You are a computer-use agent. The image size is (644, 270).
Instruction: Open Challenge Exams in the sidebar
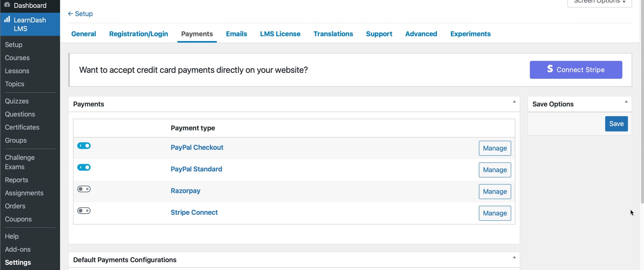(20, 162)
